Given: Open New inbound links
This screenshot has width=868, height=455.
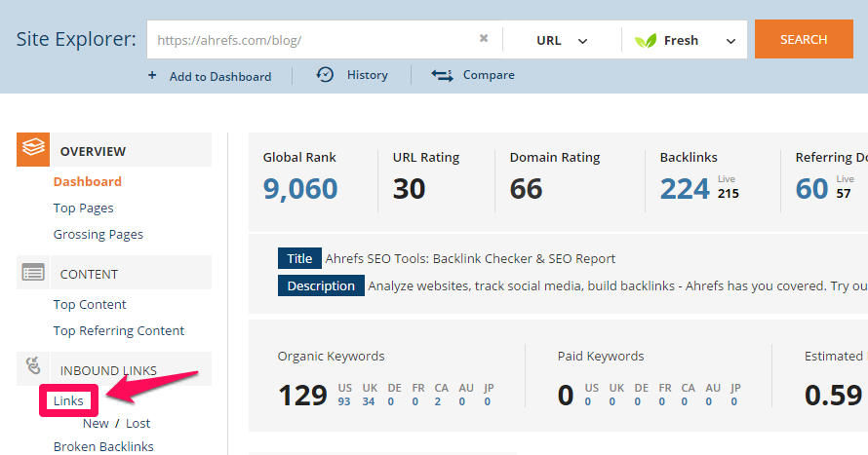Looking at the screenshot, I should (96, 424).
